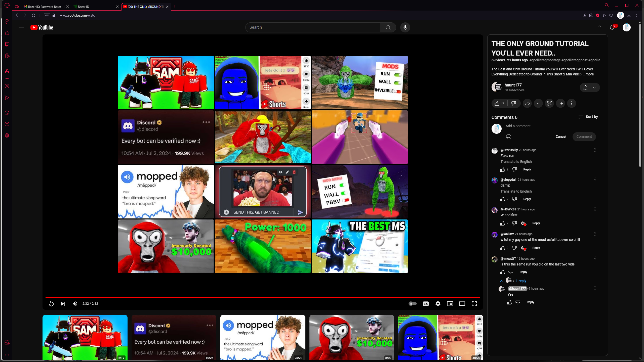Download the video using the download icon

point(538,103)
